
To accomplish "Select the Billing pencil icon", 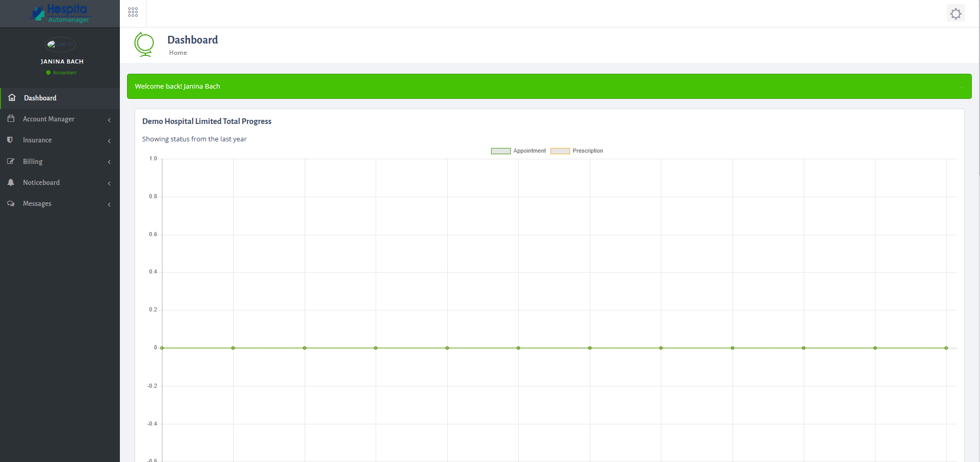I will 11,161.
